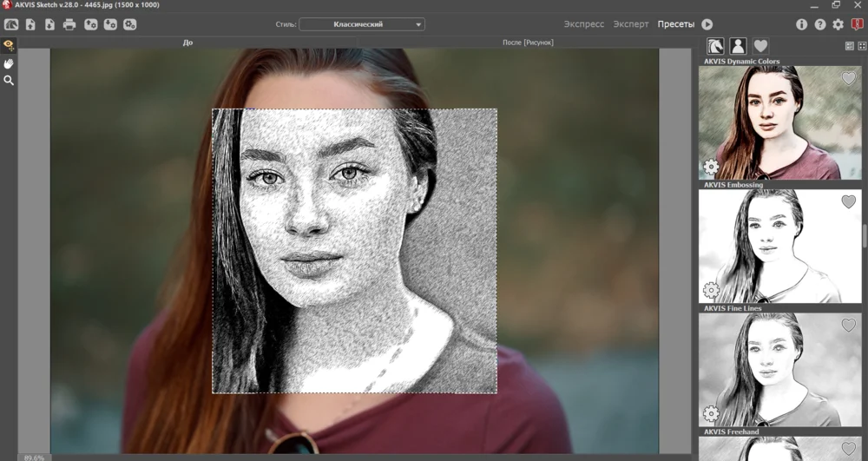Image resolution: width=868 pixels, height=461 pixels.
Task: Open batch processing gears icon
Action: click(129, 24)
